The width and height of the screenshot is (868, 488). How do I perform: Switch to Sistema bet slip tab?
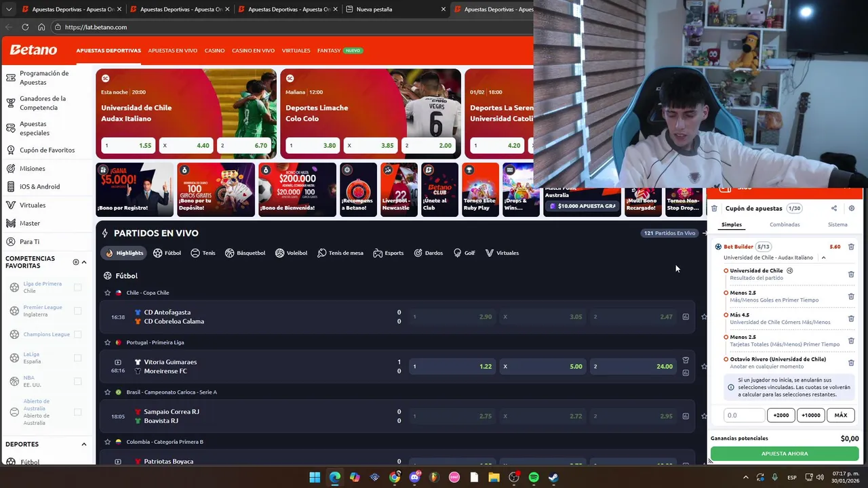(837, 224)
